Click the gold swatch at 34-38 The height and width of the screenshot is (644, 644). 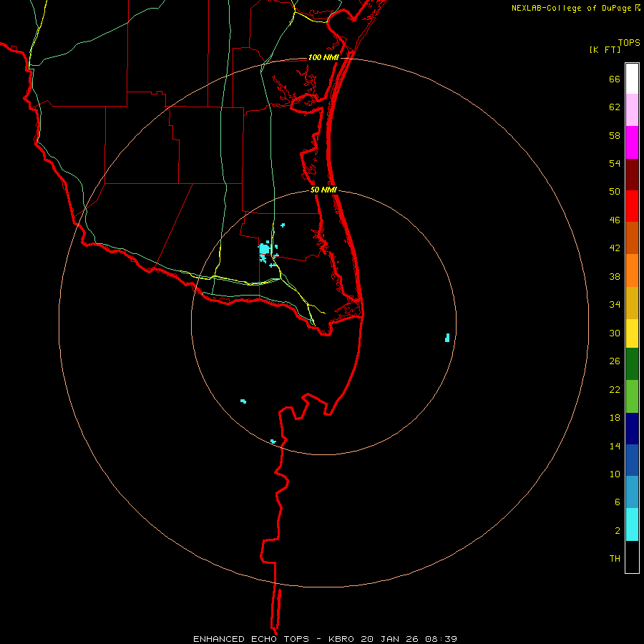pyautogui.click(x=632, y=303)
